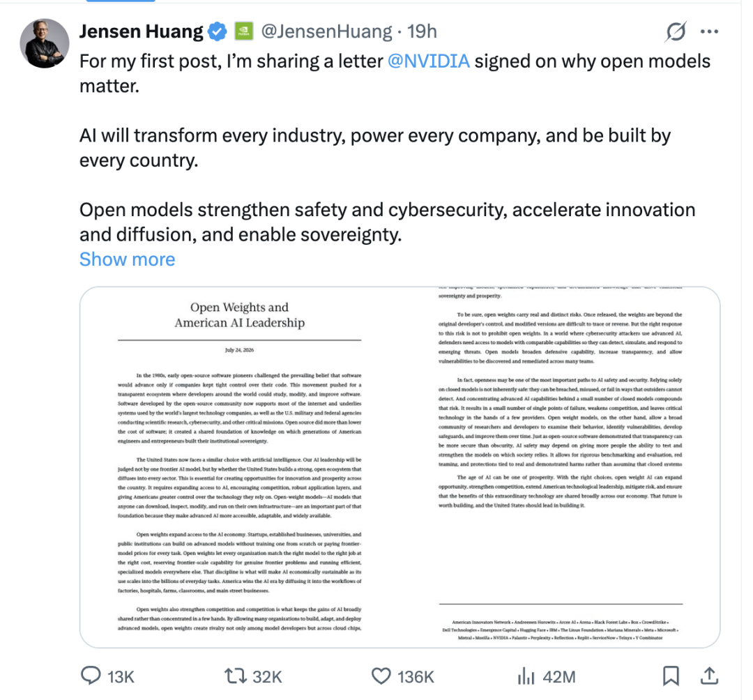Open the Grok explain-post icon
The height and width of the screenshot is (700, 753).
point(676,31)
